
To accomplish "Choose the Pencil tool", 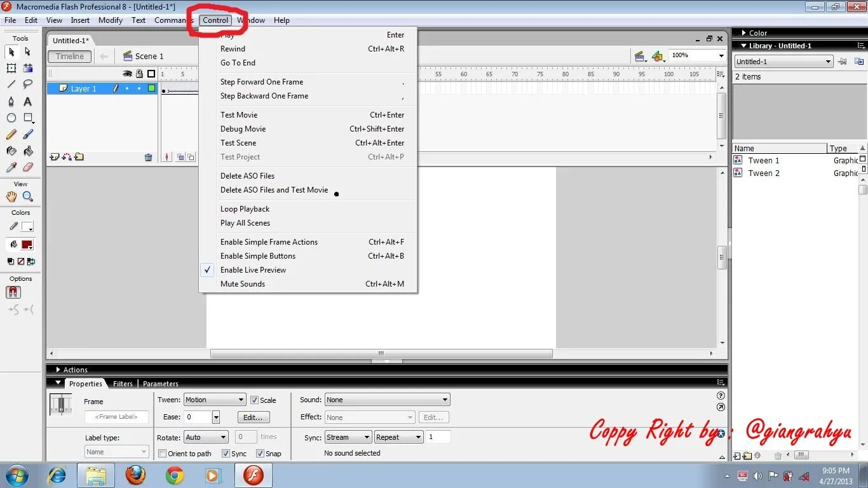I will [x=11, y=134].
